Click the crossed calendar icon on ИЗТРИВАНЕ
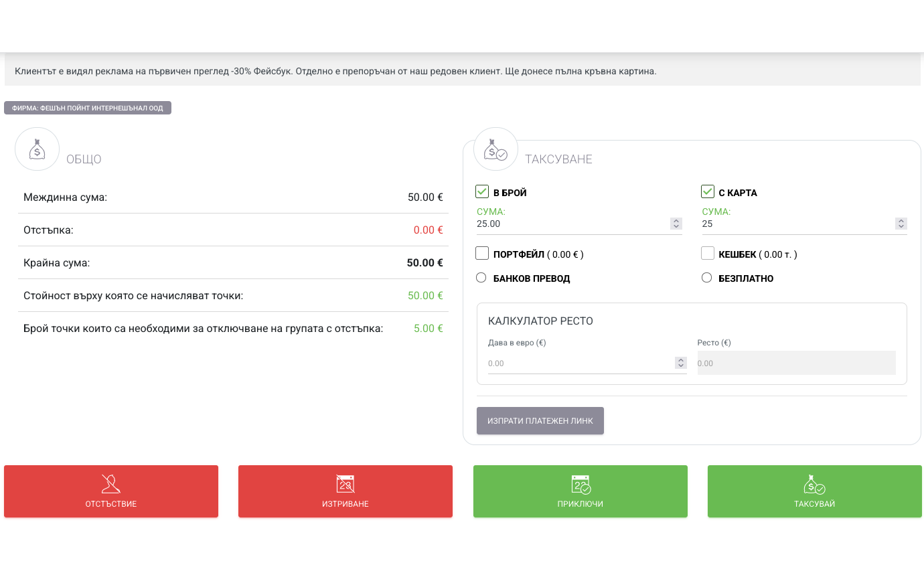924x577 pixels. (x=345, y=483)
